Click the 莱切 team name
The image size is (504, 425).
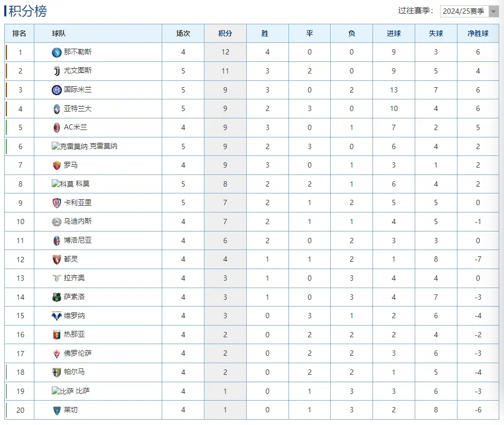coord(71,410)
